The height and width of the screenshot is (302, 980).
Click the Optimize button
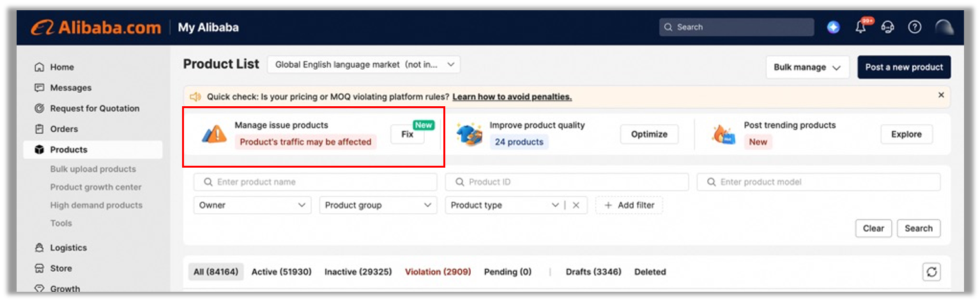click(649, 134)
